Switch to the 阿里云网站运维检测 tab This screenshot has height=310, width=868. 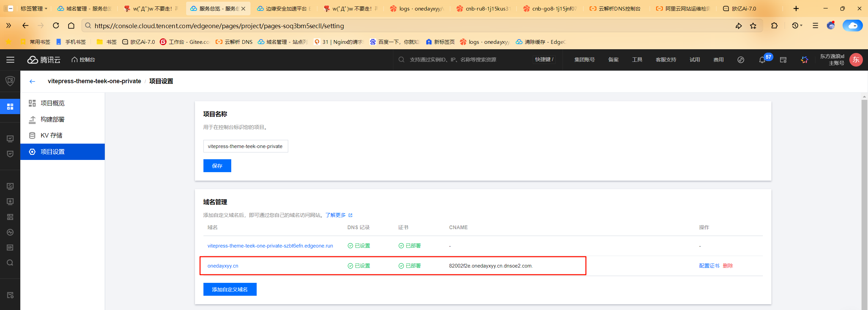(x=683, y=8)
